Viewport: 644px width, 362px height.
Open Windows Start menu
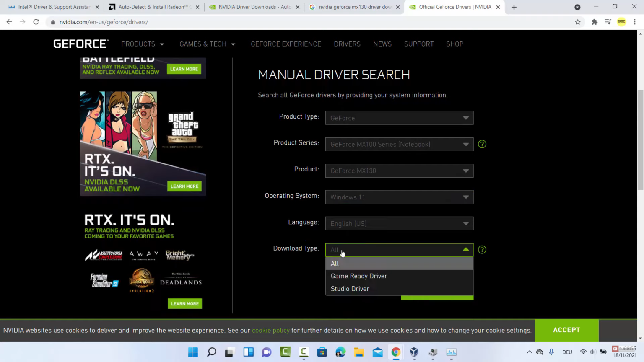pyautogui.click(x=193, y=352)
